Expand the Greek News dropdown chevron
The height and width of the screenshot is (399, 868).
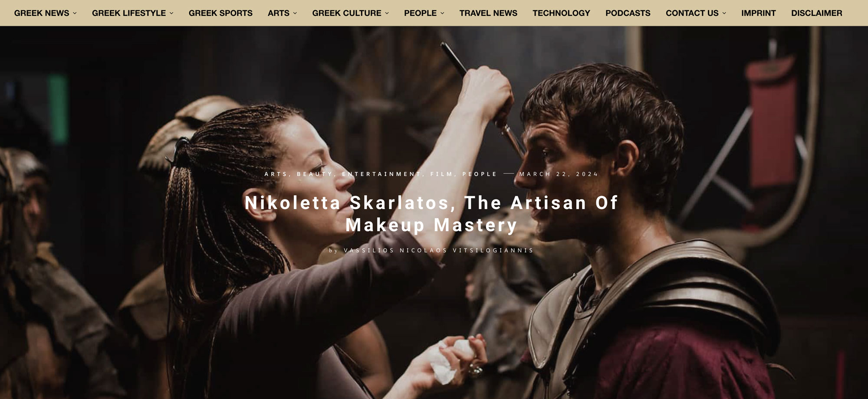tap(75, 13)
